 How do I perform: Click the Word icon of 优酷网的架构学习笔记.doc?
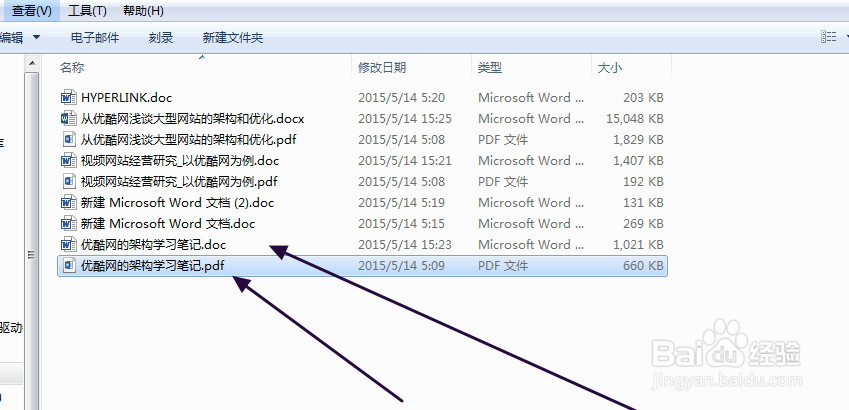coord(68,245)
